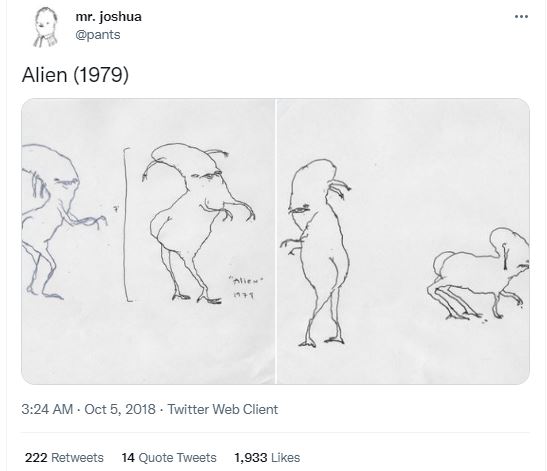Open the three-dot more options menu
This screenshot has height=471, width=547.
[x=521, y=16]
